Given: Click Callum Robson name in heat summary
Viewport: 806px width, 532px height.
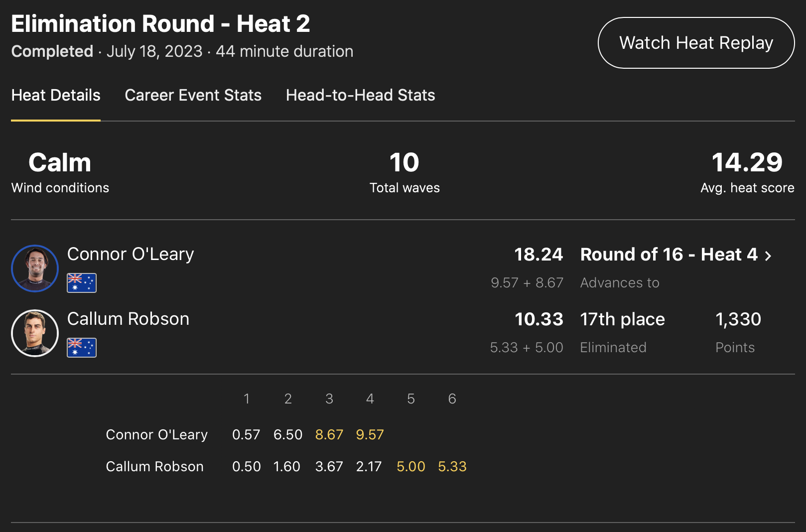Looking at the screenshot, I should click(x=128, y=319).
